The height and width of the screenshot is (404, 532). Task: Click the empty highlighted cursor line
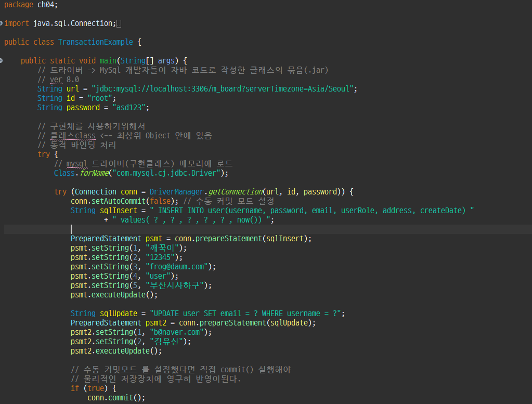(x=268, y=229)
